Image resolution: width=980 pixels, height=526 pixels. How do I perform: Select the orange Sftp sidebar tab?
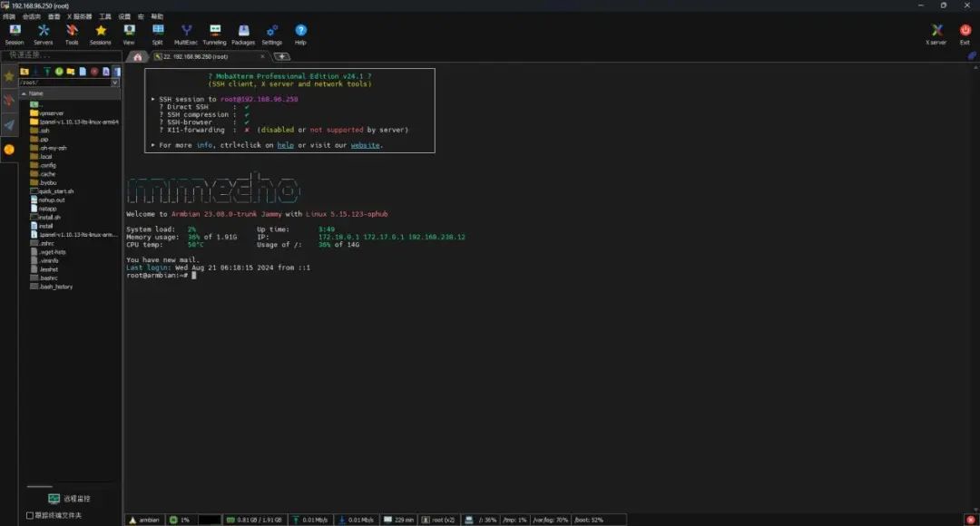point(9,150)
